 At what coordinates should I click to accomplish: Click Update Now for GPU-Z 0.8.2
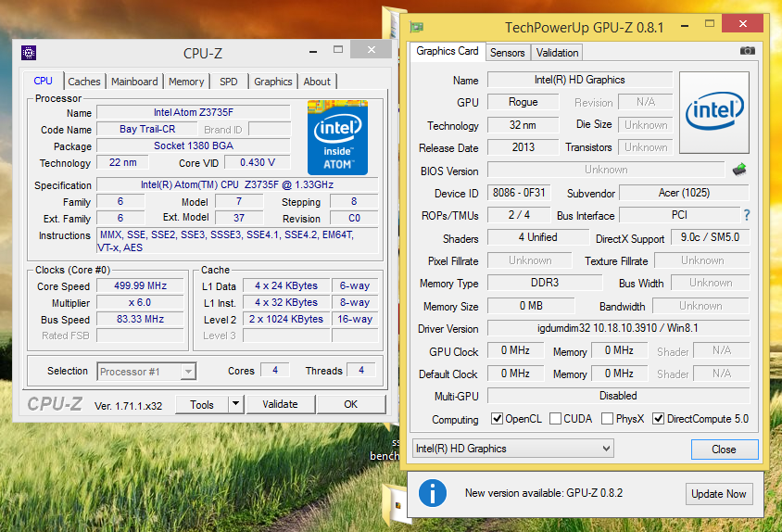pyautogui.click(x=719, y=494)
